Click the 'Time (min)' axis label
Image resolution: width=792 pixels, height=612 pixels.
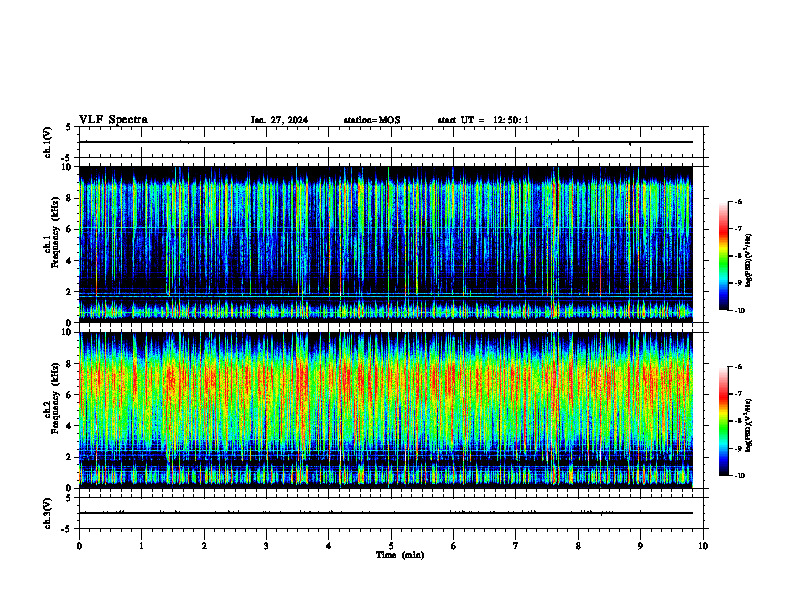click(x=400, y=555)
